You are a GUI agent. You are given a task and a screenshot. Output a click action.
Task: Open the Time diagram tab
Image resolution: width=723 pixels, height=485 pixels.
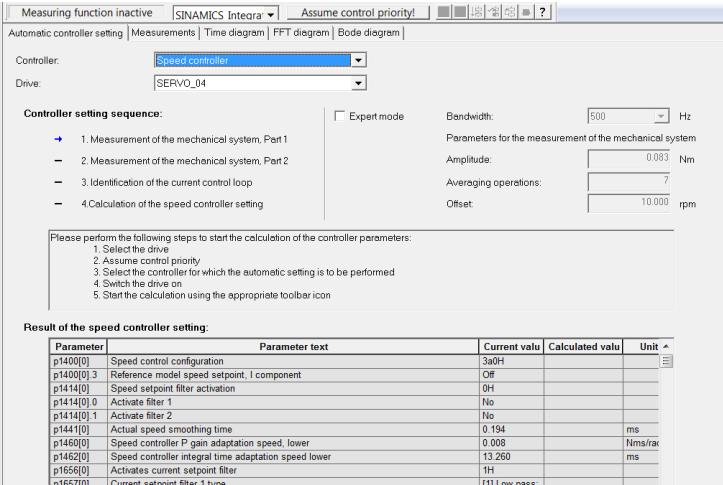coord(234,33)
